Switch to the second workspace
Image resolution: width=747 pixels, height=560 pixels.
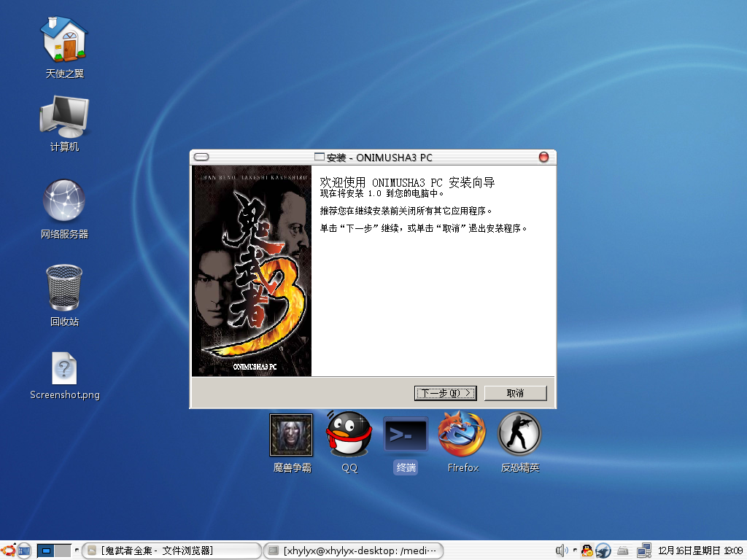point(63,551)
